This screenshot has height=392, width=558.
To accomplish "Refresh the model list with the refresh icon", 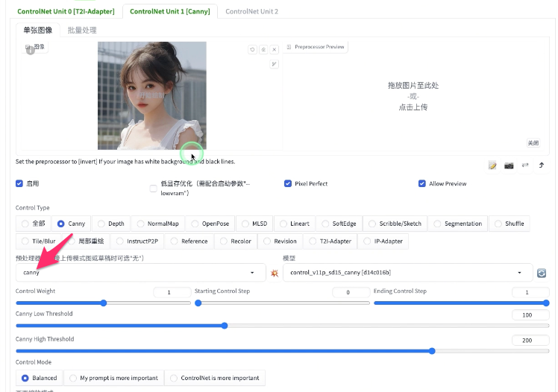I will click(x=542, y=273).
